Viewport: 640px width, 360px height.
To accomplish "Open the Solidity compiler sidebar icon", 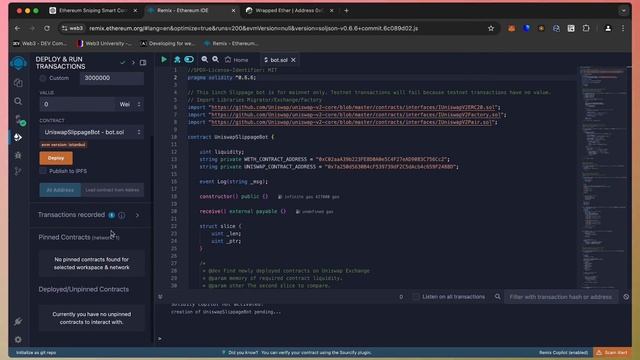I will pos(19,120).
